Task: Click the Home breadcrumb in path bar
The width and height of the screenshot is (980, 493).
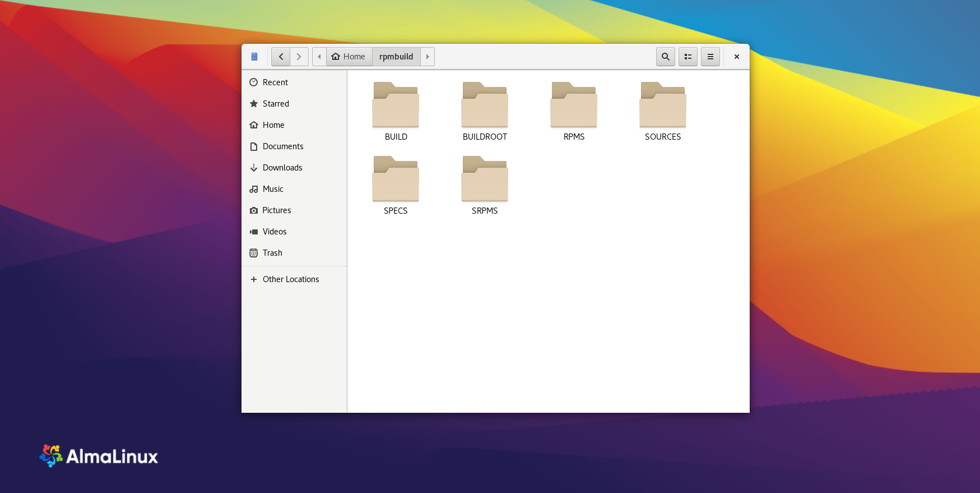Action: 349,57
